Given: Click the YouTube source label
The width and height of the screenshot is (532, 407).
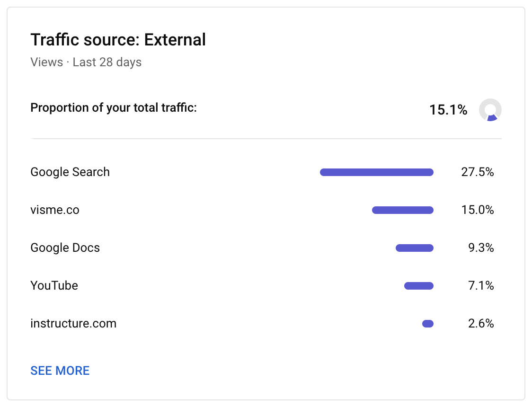Looking at the screenshot, I should click(x=54, y=286).
